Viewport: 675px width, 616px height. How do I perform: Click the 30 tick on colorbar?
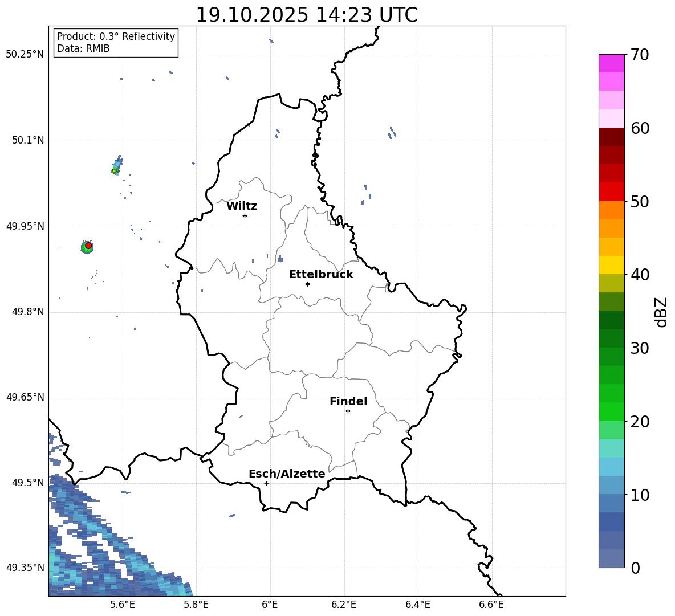click(x=640, y=348)
